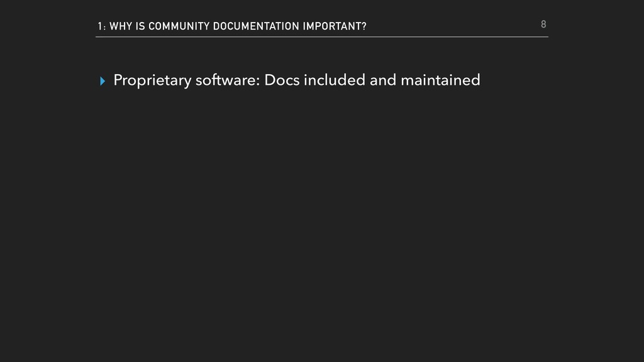Click the section number "1:" in header

[101, 26]
